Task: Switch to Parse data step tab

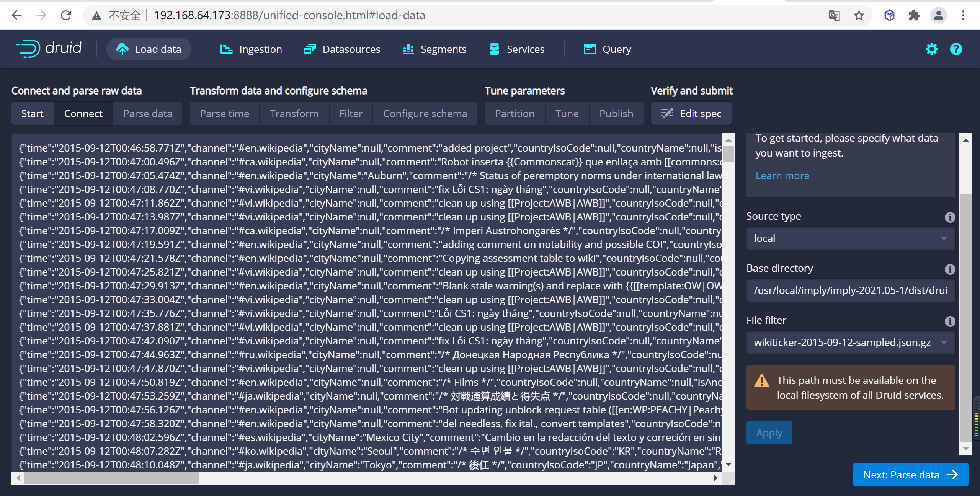Action: click(147, 113)
